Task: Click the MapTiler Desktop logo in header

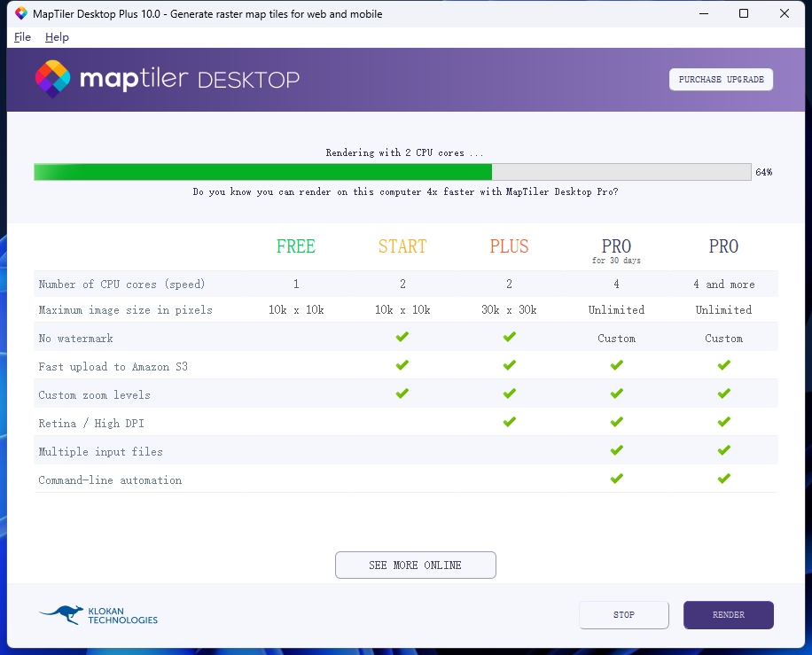Action: 168,79
